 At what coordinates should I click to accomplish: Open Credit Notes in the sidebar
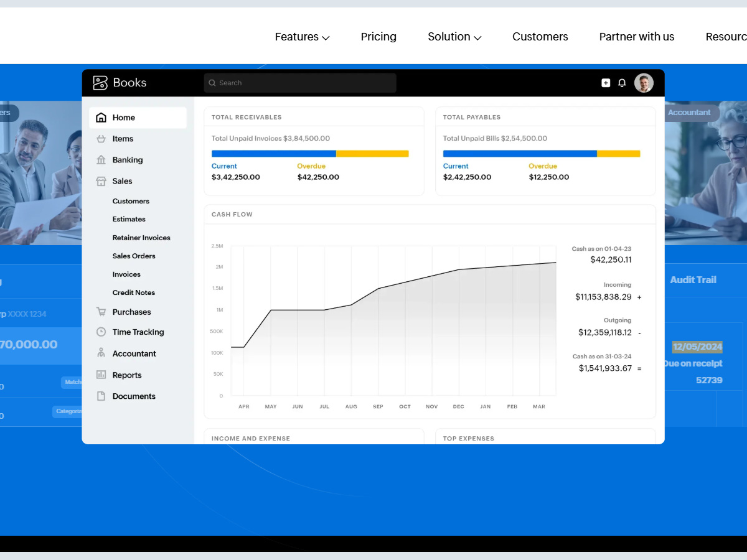coord(134,292)
